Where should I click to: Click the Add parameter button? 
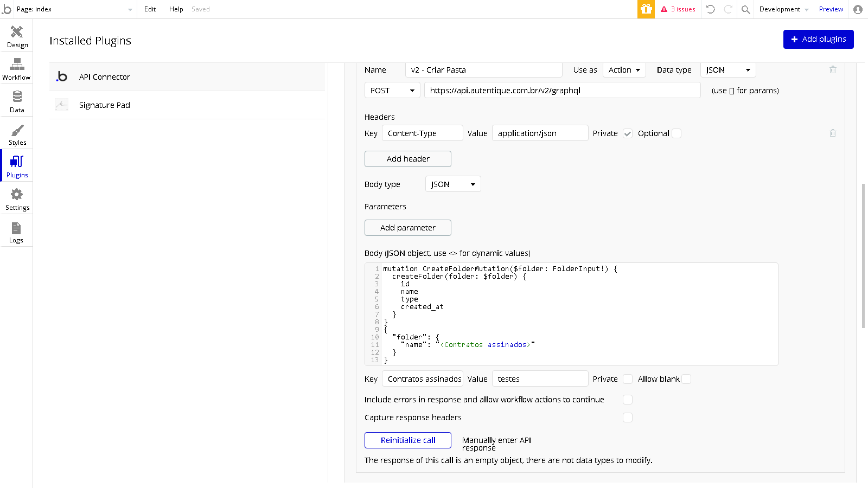pos(408,228)
